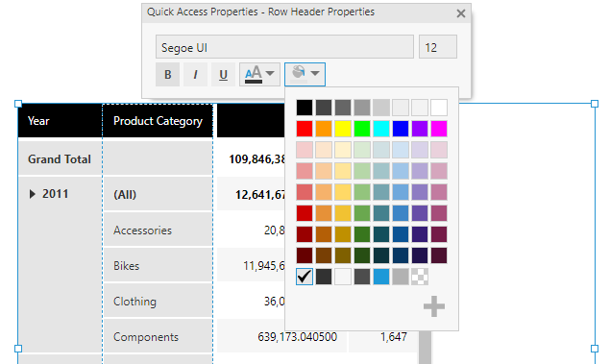Image resolution: width=610 pixels, height=364 pixels.
Task: Choose the bright yellow color swatch
Action: [343, 129]
